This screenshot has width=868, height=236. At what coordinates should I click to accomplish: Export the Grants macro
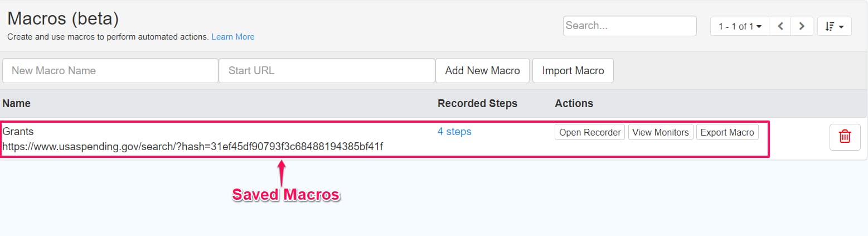tap(727, 132)
